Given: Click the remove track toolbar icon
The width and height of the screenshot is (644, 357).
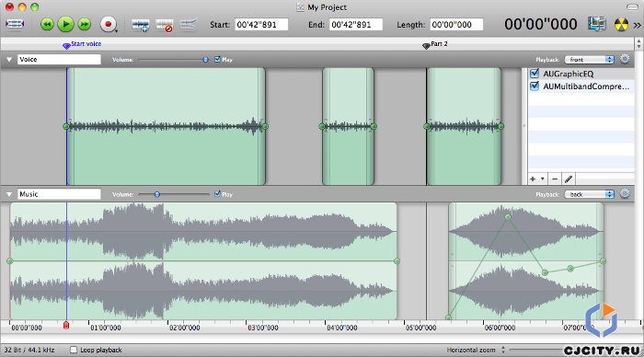Looking at the screenshot, I should point(165,25).
